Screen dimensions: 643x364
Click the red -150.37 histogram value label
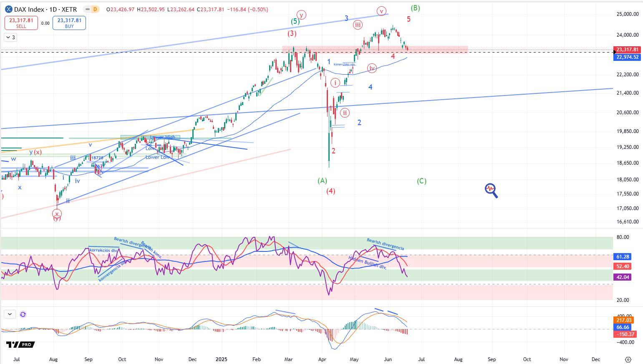[624, 334]
